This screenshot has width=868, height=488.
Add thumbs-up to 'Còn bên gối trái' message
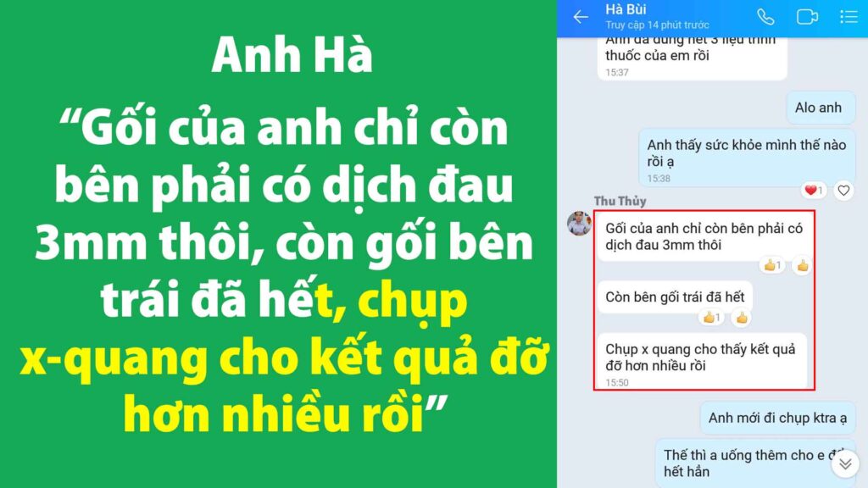tap(742, 318)
